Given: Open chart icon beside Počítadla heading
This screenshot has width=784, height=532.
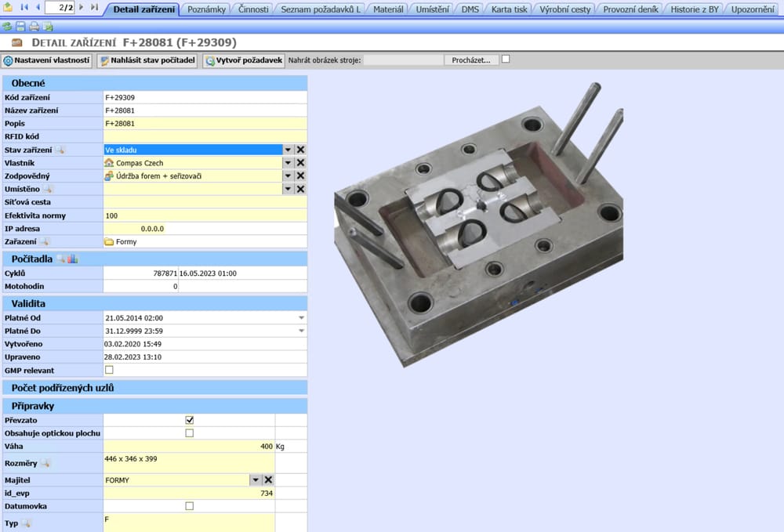Looking at the screenshot, I should pyautogui.click(x=72, y=259).
